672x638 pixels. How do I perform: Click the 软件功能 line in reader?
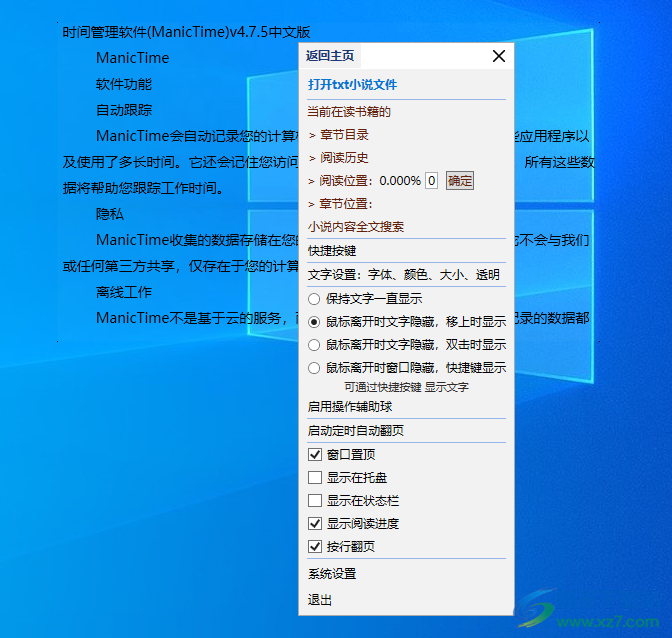click(x=124, y=84)
